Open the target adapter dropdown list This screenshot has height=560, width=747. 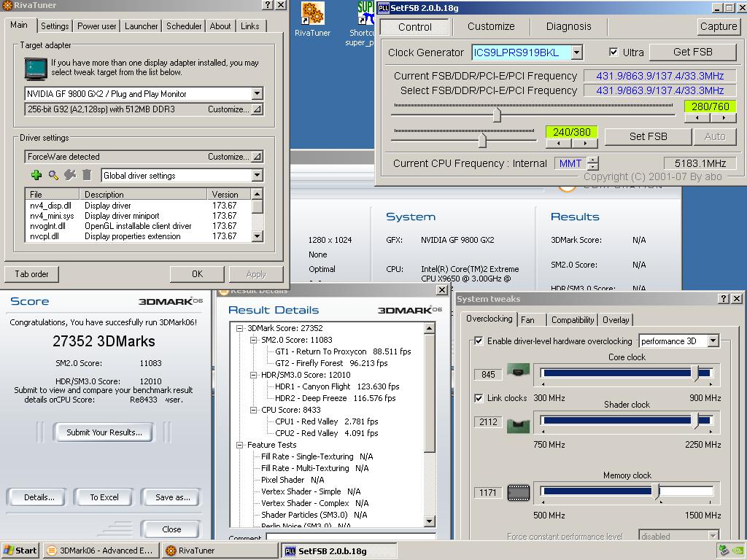pyautogui.click(x=257, y=93)
